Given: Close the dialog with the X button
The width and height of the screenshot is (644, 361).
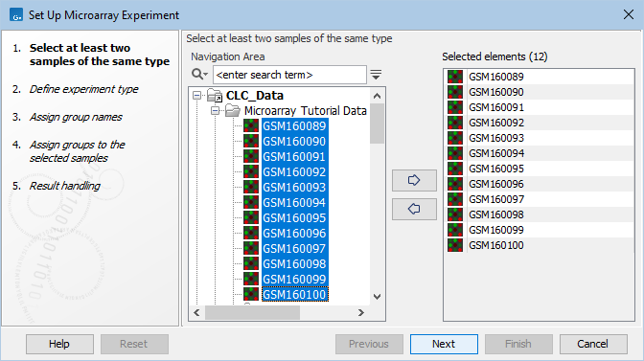Looking at the screenshot, I should (x=628, y=14).
